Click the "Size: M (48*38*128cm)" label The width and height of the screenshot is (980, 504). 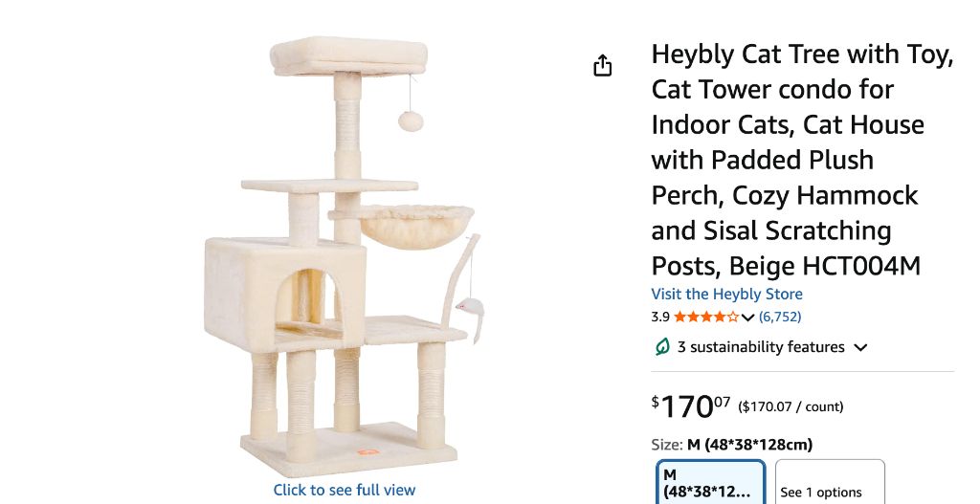click(732, 444)
